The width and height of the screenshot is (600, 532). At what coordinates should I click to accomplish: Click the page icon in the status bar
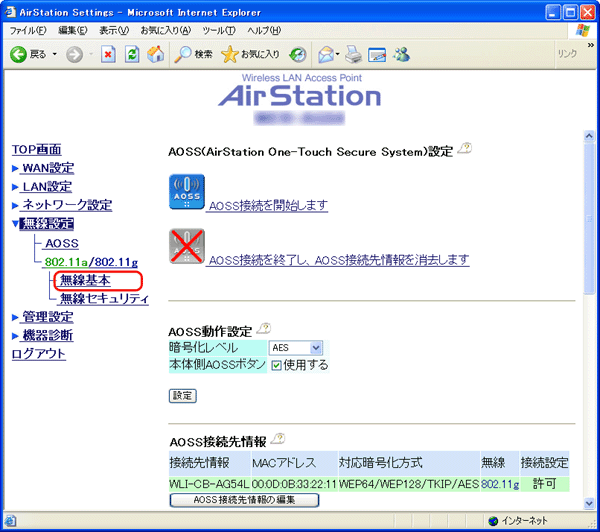click(11, 521)
